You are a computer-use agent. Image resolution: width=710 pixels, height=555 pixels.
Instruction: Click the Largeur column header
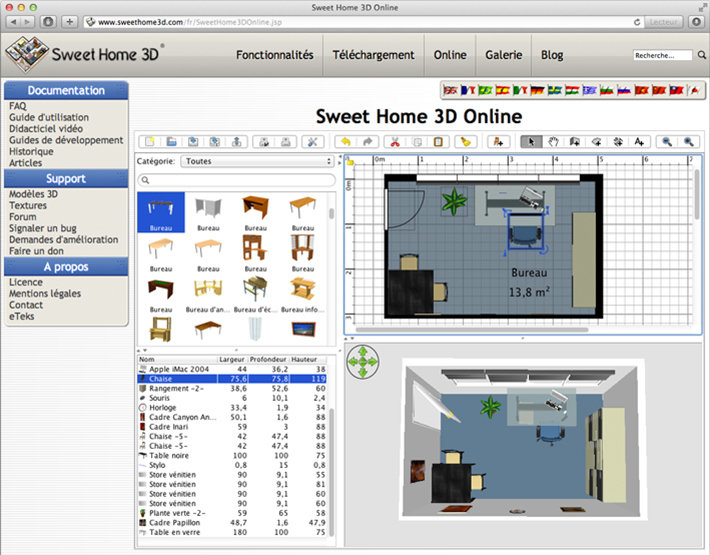(232, 359)
